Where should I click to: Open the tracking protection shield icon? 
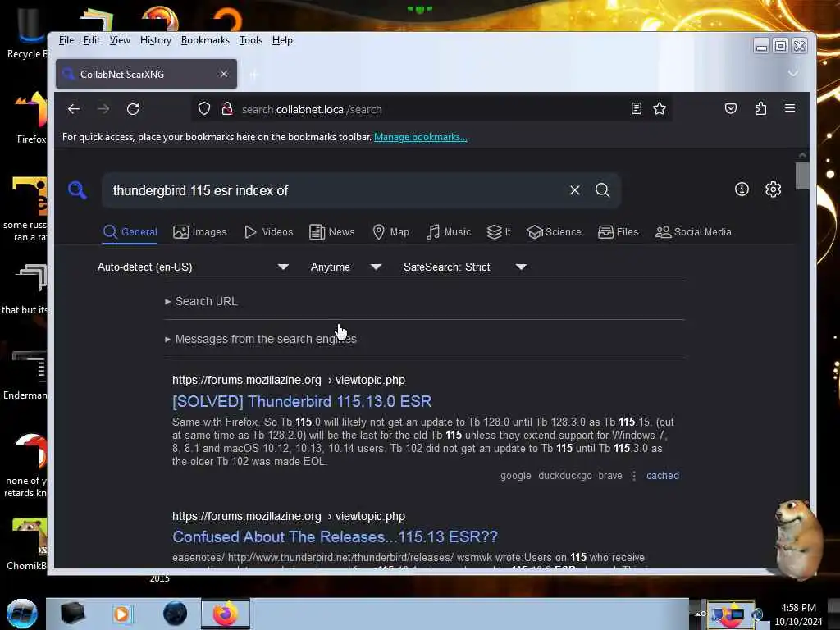click(204, 109)
